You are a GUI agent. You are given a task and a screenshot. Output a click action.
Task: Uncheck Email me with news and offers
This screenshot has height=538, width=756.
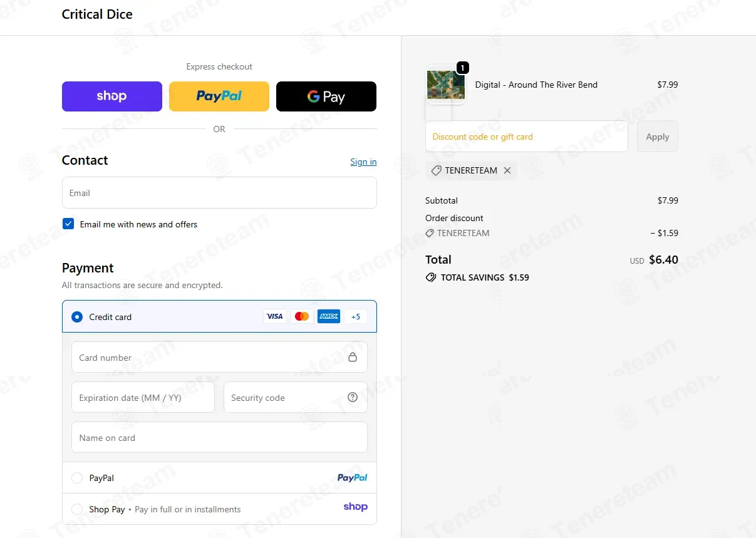click(68, 224)
